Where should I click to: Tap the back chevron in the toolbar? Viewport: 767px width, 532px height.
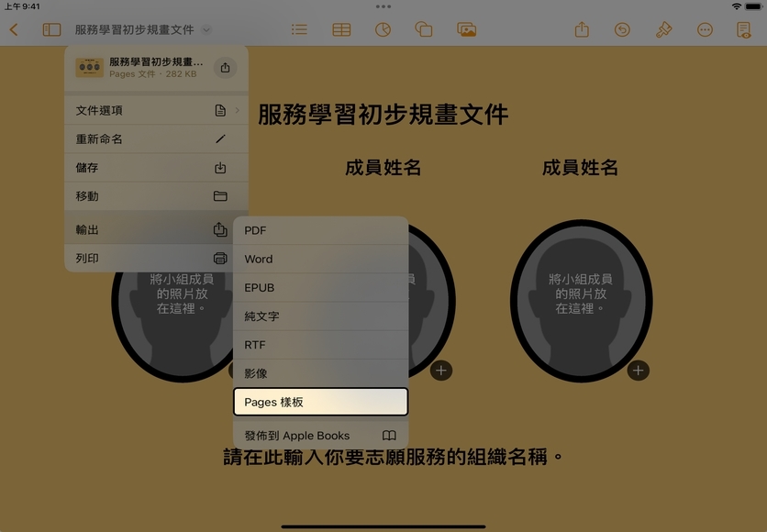[14, 29]
